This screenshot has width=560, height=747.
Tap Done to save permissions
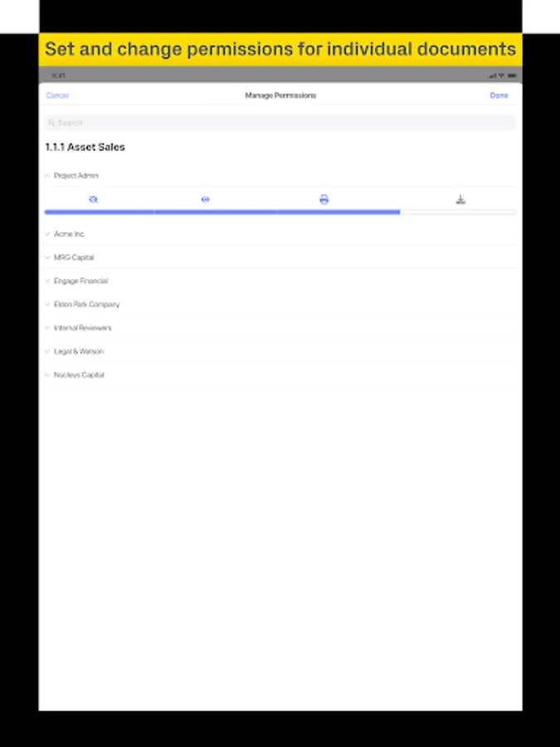click(x=499, y=95)
